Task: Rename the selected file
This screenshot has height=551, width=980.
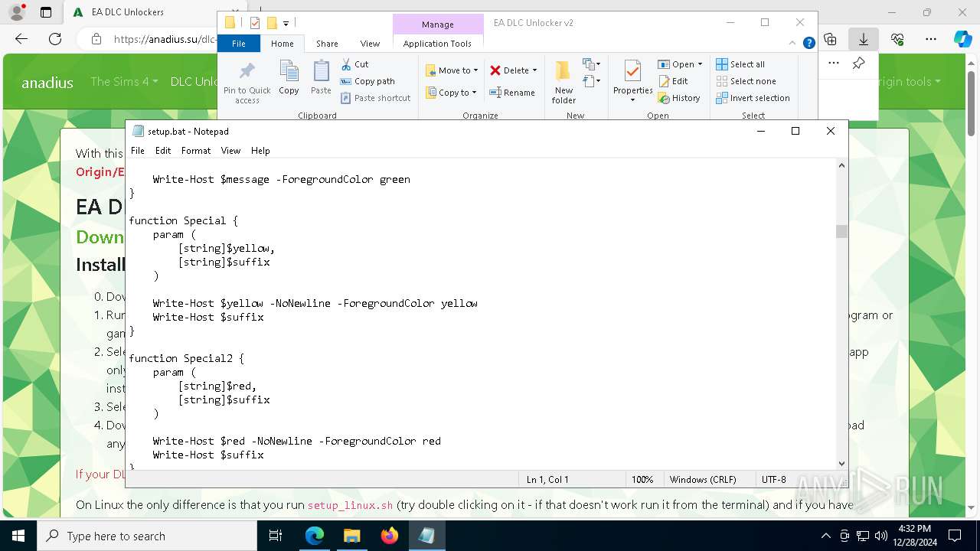Action: click(512, 93)
